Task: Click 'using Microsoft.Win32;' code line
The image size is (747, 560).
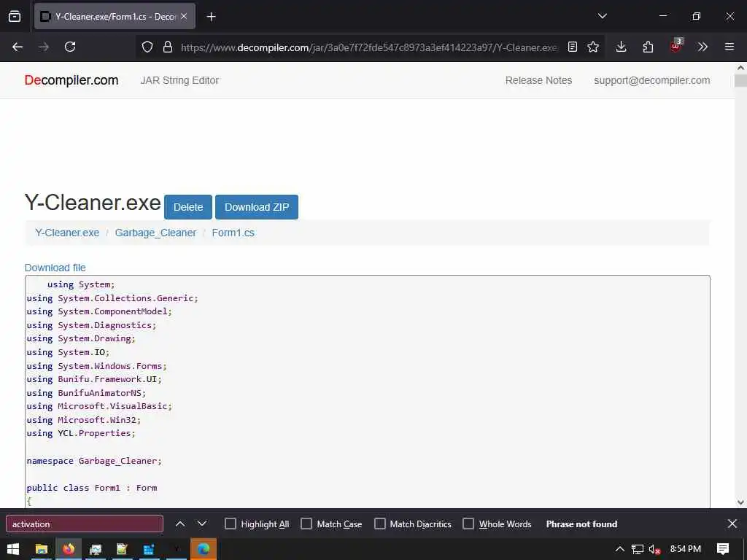Action: tap(84, 420)
